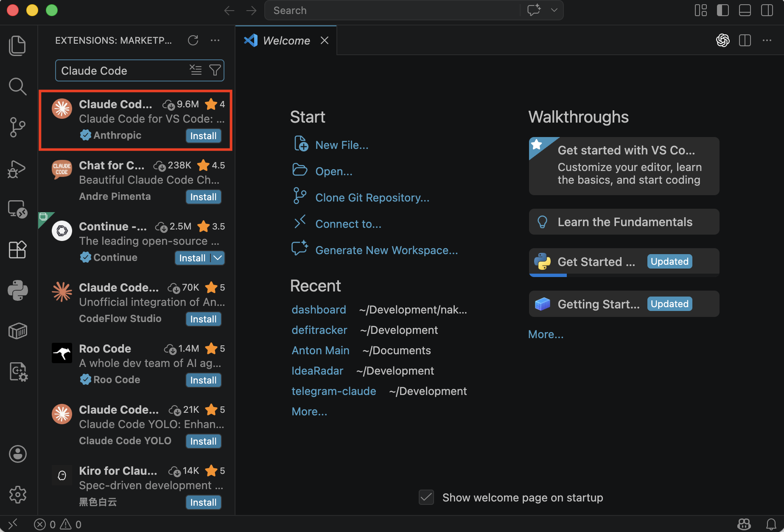Open the Extensions view icon in activity bar
The image size is (784, 532).
click(17, 249)
